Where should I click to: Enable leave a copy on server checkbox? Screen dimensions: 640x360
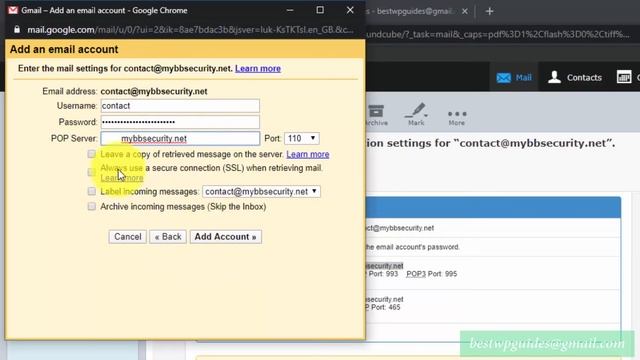(x=91, y=154)
